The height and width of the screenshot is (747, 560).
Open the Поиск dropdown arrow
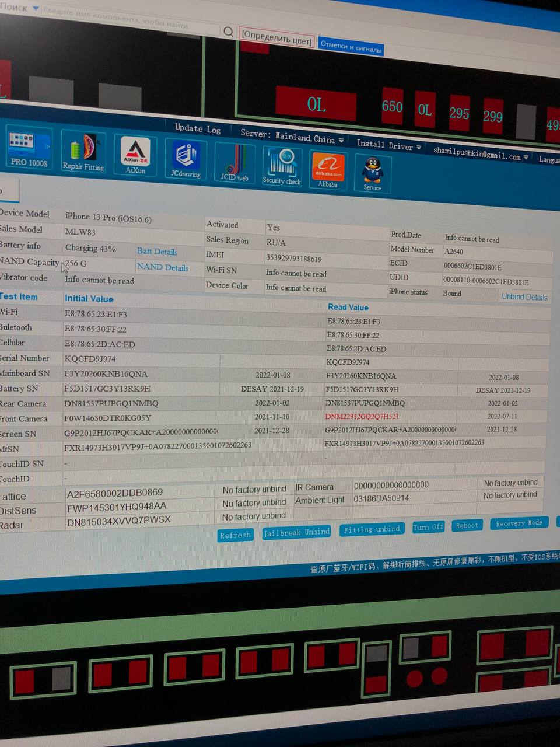[x=36, y=9]
